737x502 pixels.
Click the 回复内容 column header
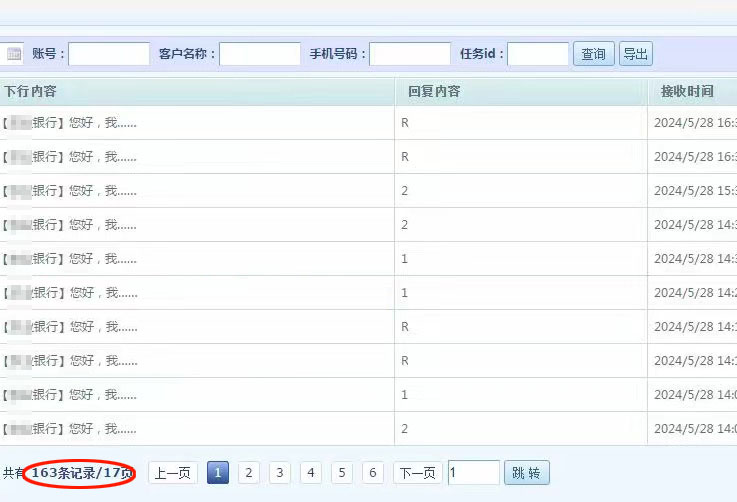pos(434,92)
